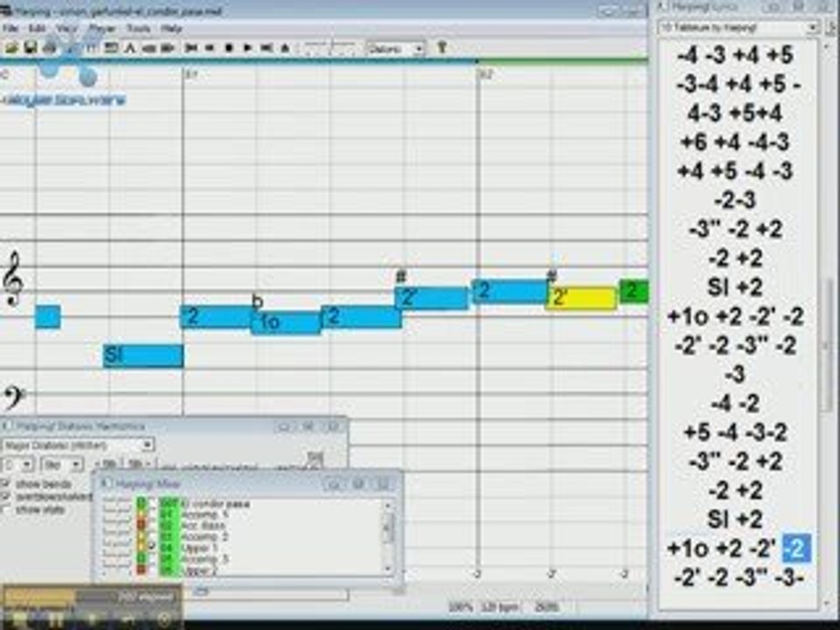
Task: Open a file with the folder icon
Action: (11, 48)
